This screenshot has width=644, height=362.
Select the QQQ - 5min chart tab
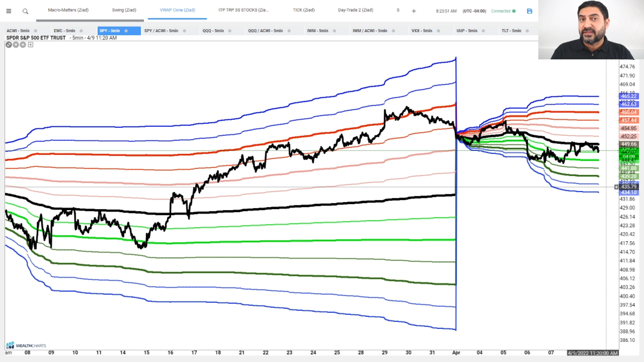[x=213, y=31]
